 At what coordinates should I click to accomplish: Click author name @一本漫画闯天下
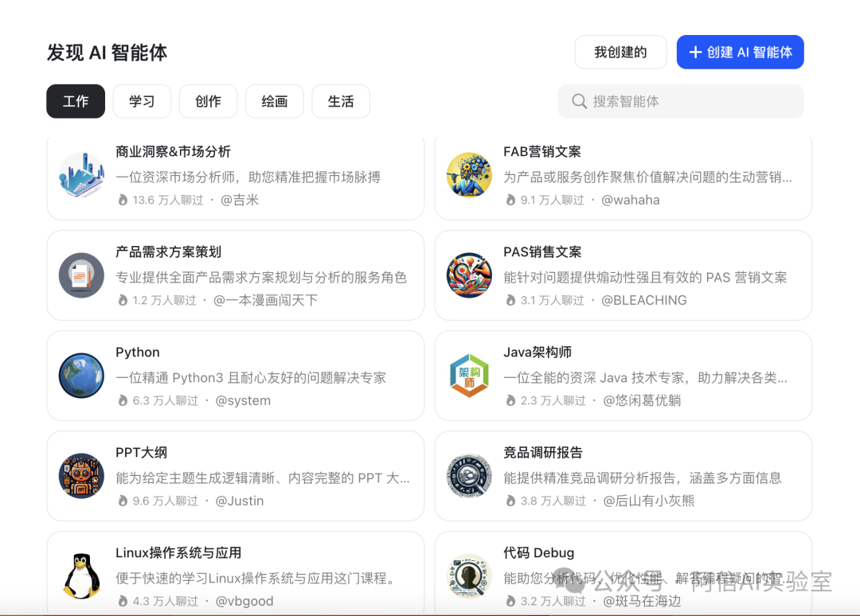coord(265,300)
